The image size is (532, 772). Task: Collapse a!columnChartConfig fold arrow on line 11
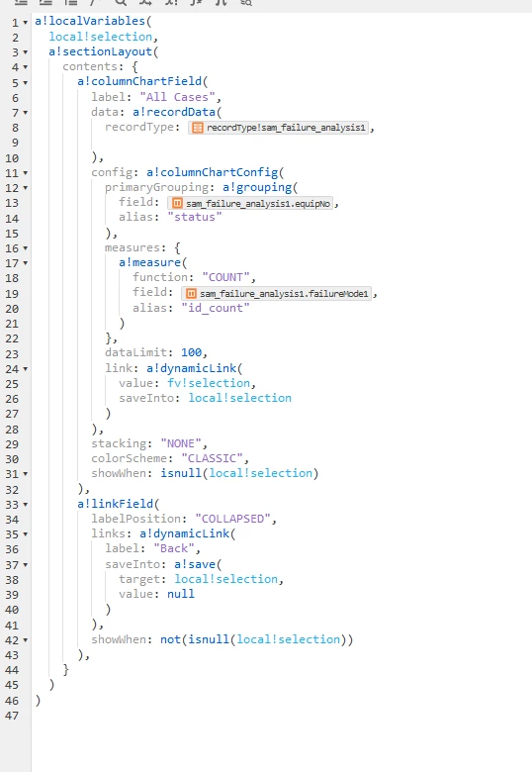pyautogui.click(x=25, y=173)
